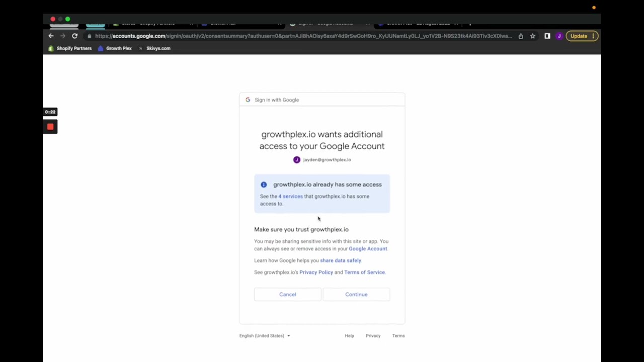Click 'Make sure you trust growthplex.io' text
The image size is (644, 362).
click(x=301, y=229)
